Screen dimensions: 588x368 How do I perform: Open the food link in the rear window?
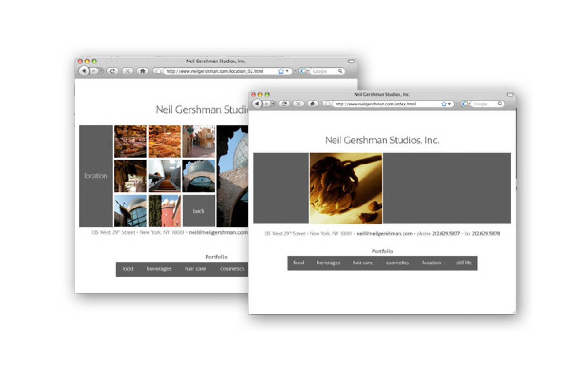[x=128, y=269]
